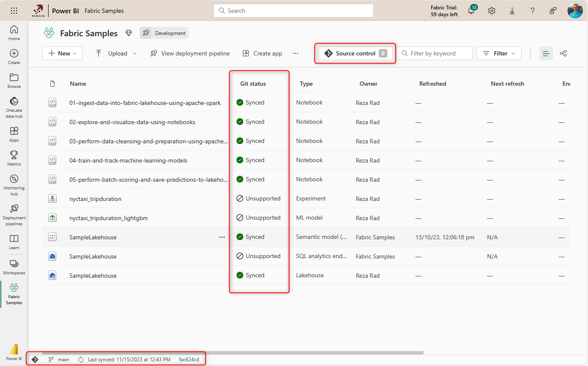Image resolution: width=588 pixels, height=366 pixels.
Task: Click the Git branch icon in status bar
Action: click(x=51, y=360)
